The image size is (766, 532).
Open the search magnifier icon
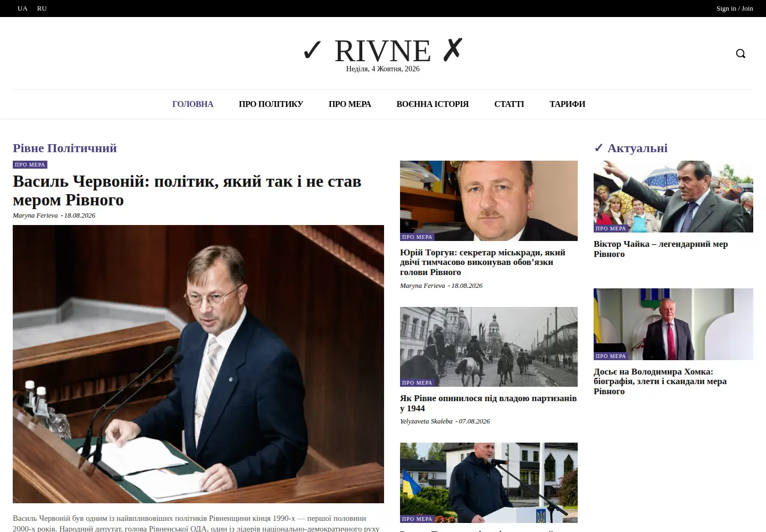[x=740, y=53]
